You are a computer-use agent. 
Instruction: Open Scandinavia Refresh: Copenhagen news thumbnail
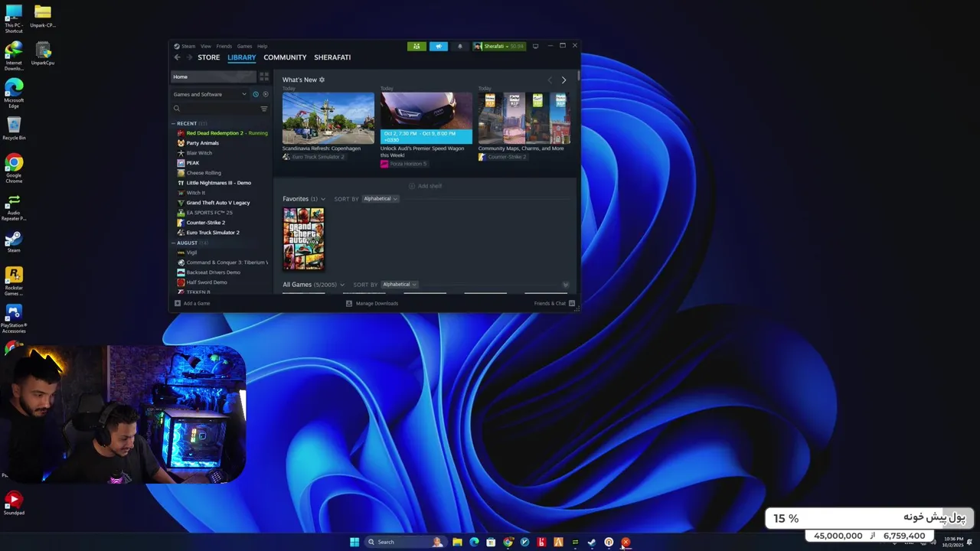[328, 118]
